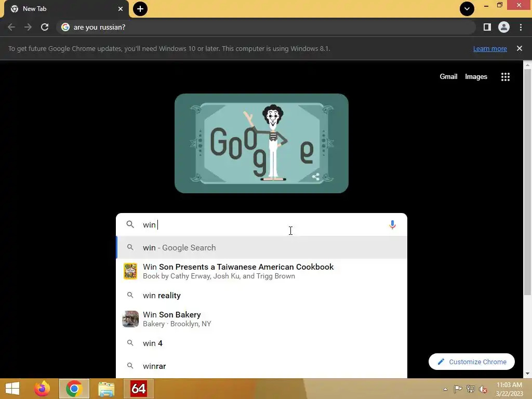Pick the 'winrar' suggestion

261,366
